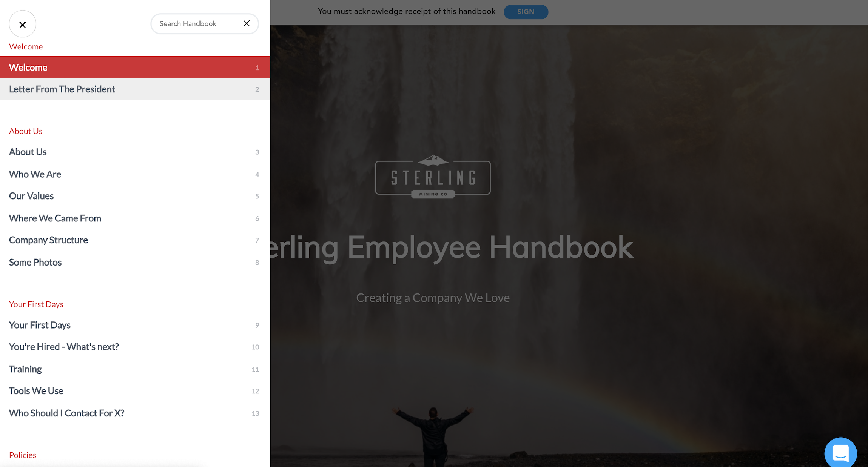The height and width of the screenshot is (467, 868).
Task: Open the Tools We Use page
Action: click(36, 391)
